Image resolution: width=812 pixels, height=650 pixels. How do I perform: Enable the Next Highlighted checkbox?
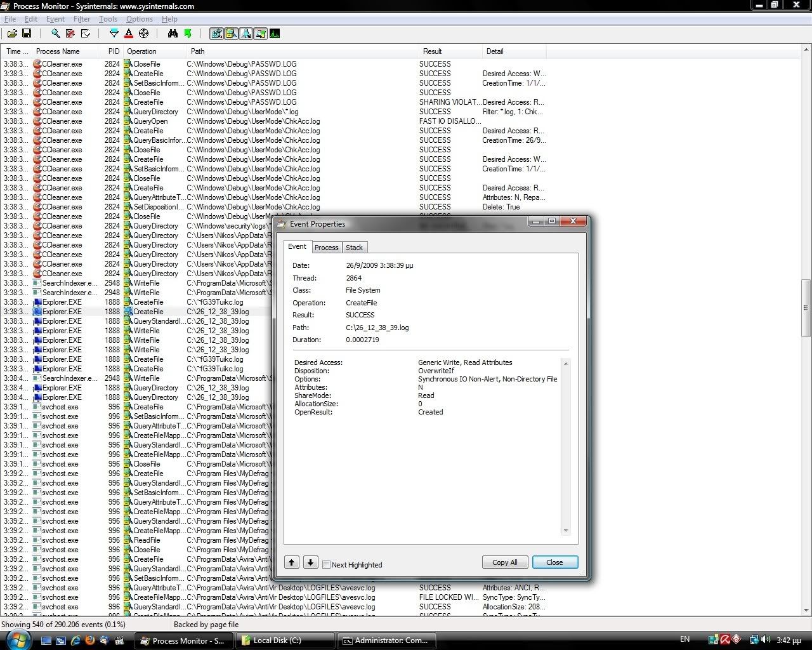point(326,564)
